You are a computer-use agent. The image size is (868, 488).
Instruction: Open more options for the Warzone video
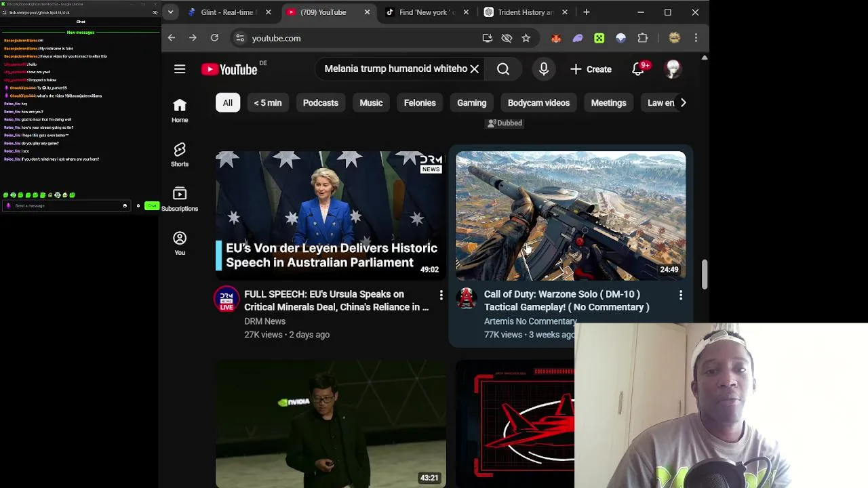click(x=681, y=295)
